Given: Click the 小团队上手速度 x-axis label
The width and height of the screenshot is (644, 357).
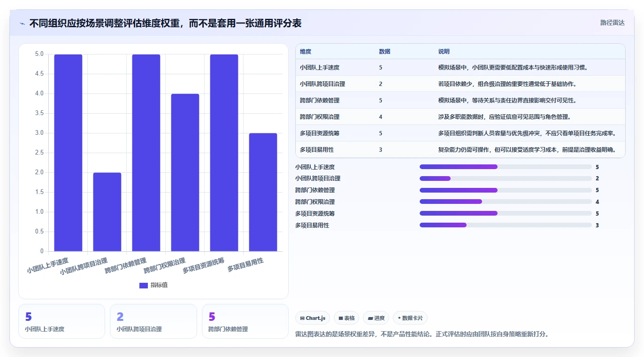Looking at the screenshot, I should coord(47,265).
